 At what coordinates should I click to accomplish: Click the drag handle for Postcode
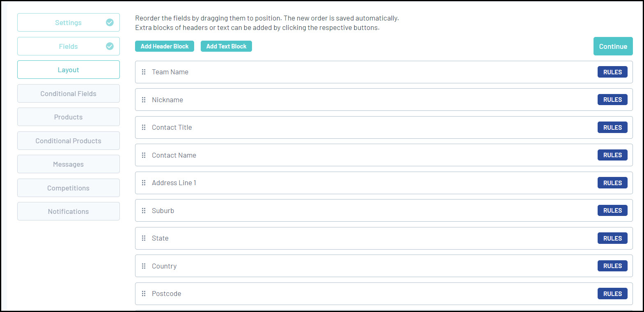[144, 294]
